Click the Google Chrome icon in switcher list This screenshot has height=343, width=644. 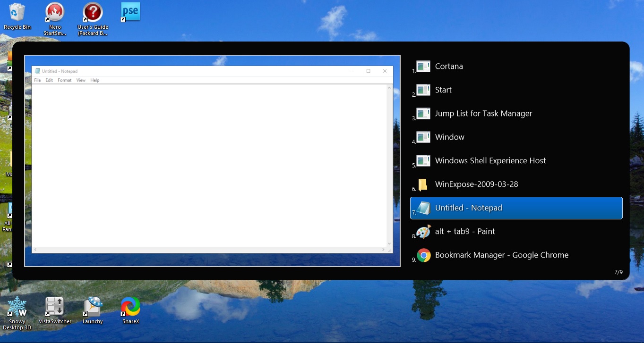[x=424, y=255]
